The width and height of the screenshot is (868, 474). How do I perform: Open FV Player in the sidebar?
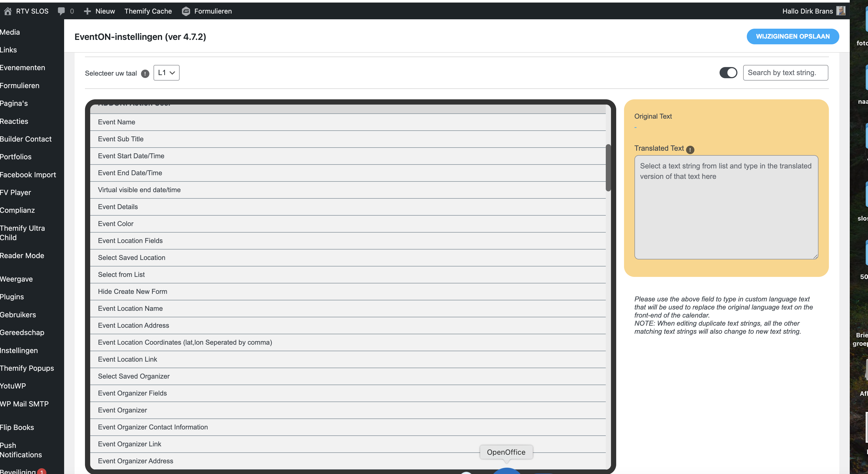15,192
